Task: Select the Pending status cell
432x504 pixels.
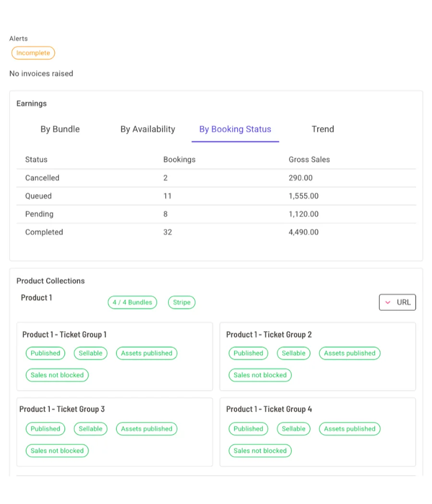Action: 39,214
